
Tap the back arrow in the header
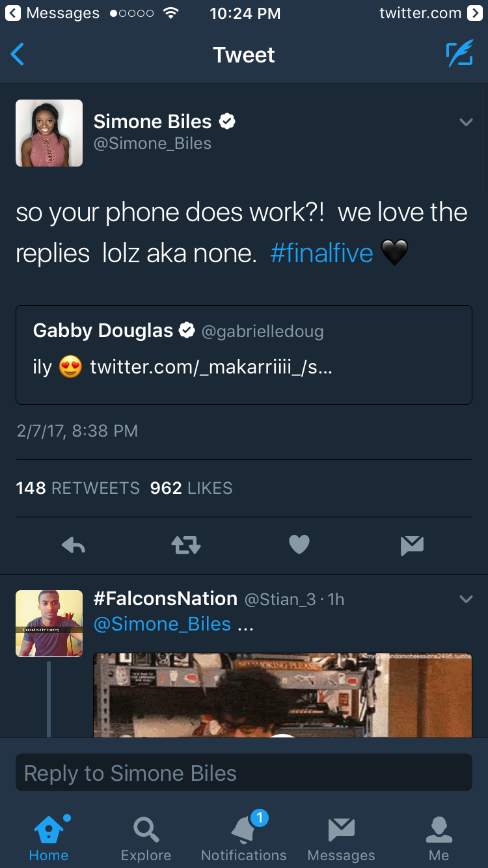[18, 55]
